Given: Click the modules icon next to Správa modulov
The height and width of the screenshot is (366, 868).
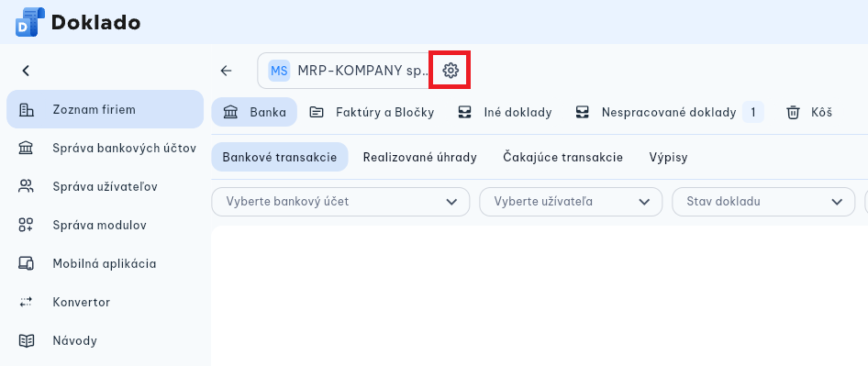Looking at the screenshot, I should click(26, 226).
